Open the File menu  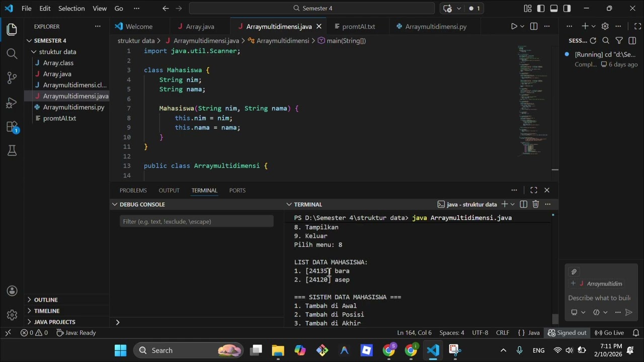[27, 8]
